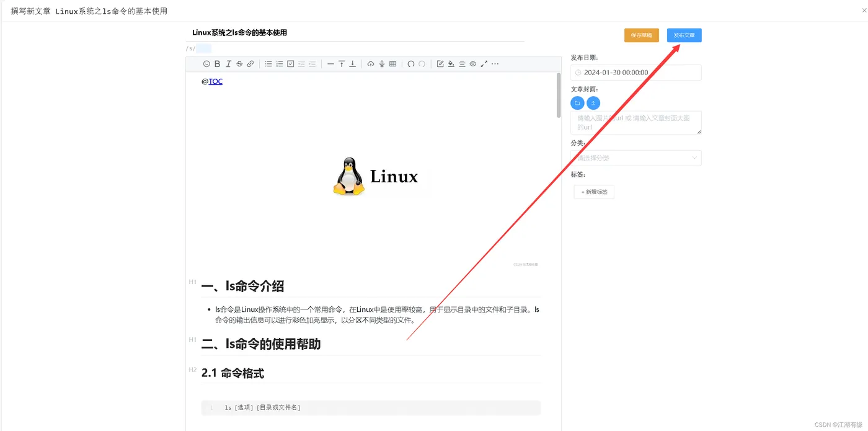This screenshot has height=431, width=868.
Task: Click the 新增标签 button
Action: [594, 192]
